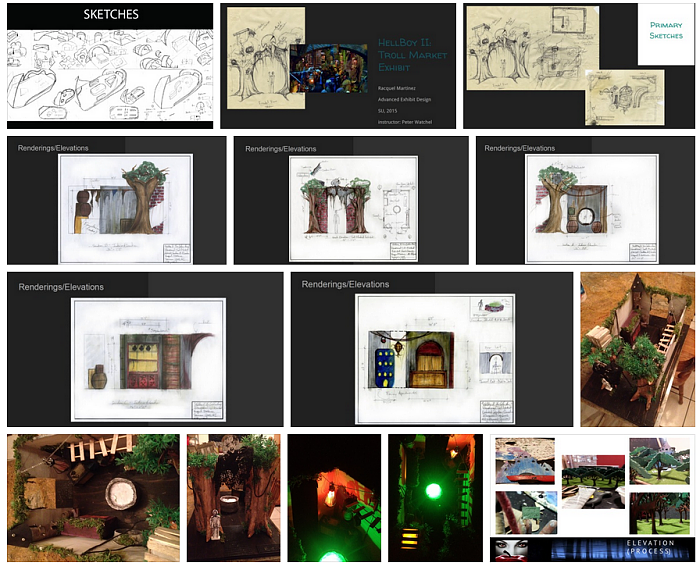The image size is (700, 566).
Task: Open the model photo of tree trunk entrance with figure
Action: (233, 498)
